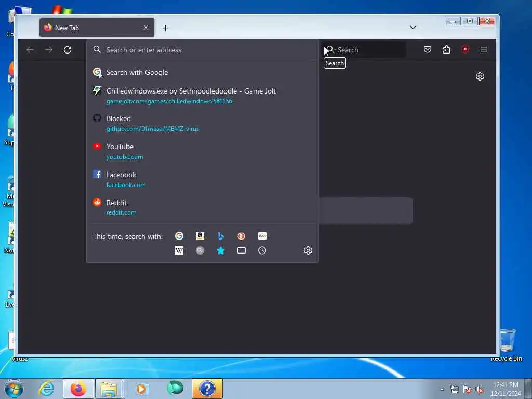Search with Wikipedia icon
This screenshot has height=399, width=532.
(179, 250)
